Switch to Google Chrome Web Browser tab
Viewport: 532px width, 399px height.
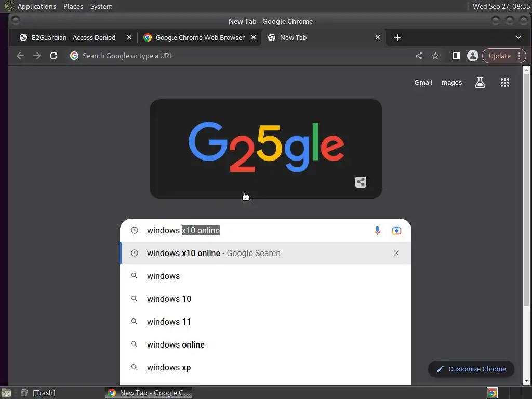[x=199, y=37]
